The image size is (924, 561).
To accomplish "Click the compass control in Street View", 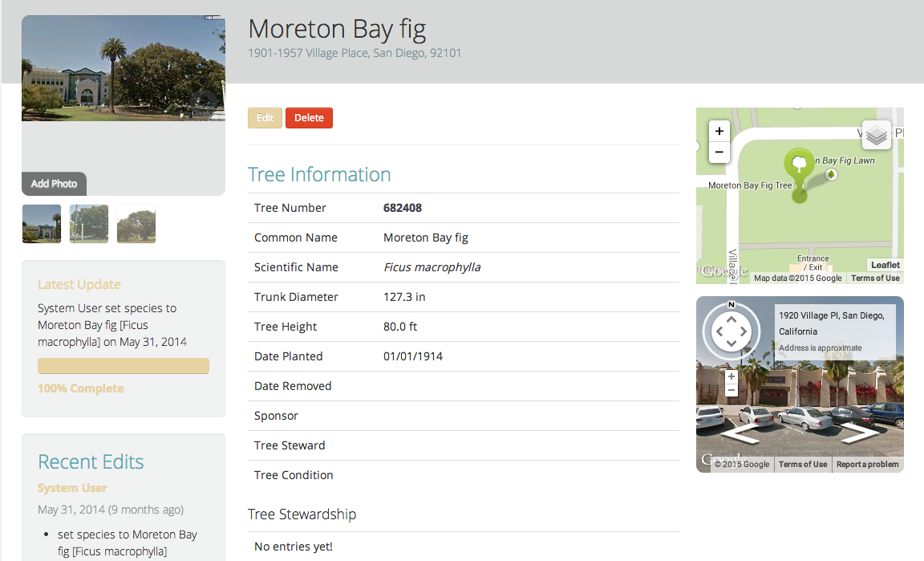I will [x=731, y=331].
